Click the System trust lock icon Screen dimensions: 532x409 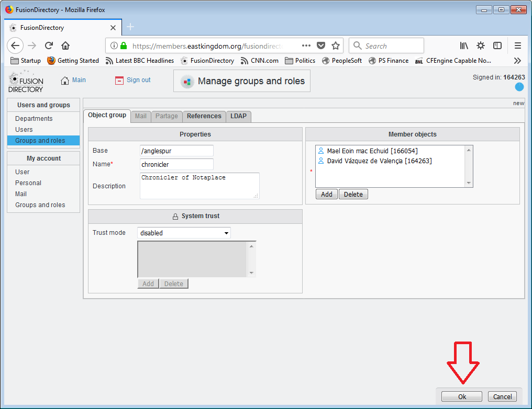coord(175,216)
